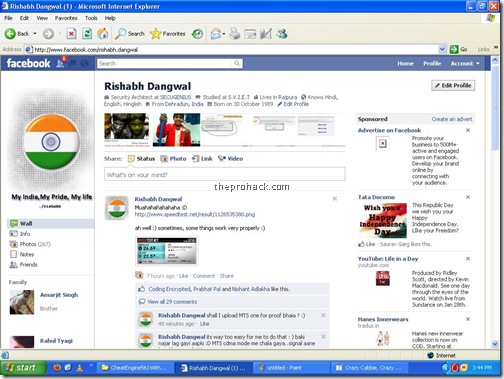
Task: Click the What's on your mind box
Action: point(225,174)
